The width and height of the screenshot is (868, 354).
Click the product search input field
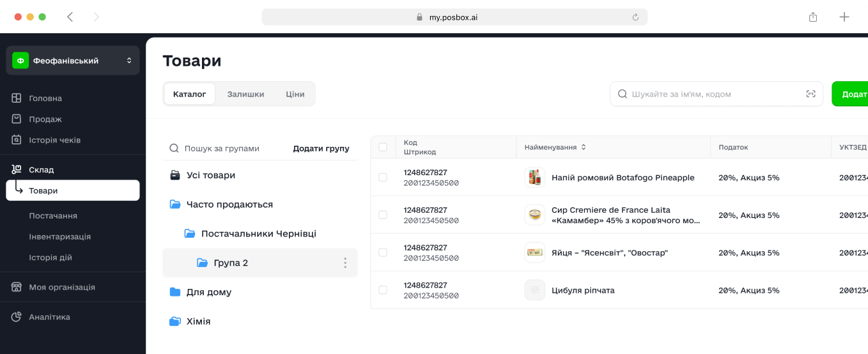point(716,94)
